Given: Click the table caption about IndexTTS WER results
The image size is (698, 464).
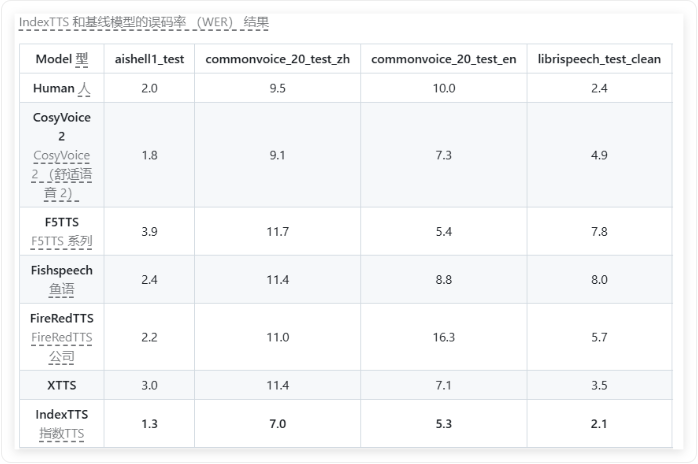Looking at the screenshot, I should pyautogui.click(x=144, y=22).
